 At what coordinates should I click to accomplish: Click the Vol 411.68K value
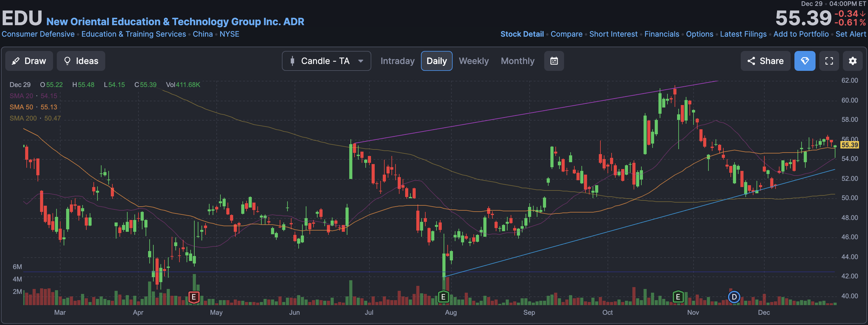point(183,85)
